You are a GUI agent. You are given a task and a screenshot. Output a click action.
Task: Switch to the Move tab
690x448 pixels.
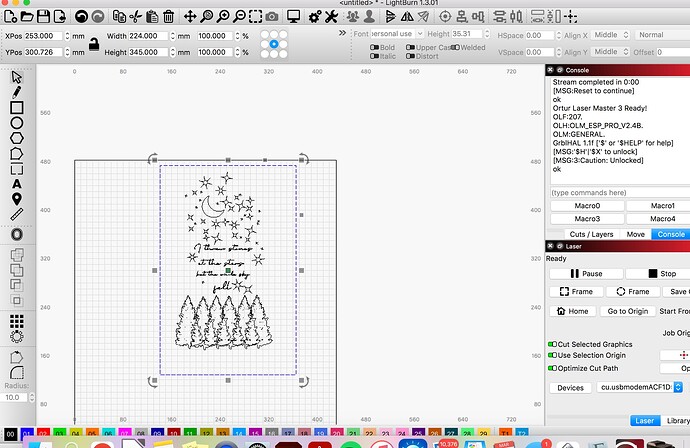pyautogui.click(x=635, y=234)
